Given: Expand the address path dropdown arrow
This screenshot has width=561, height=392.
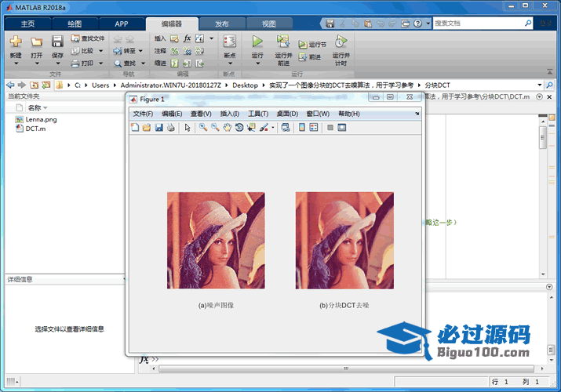Looking at the screenshot, I should coord(540,85).
